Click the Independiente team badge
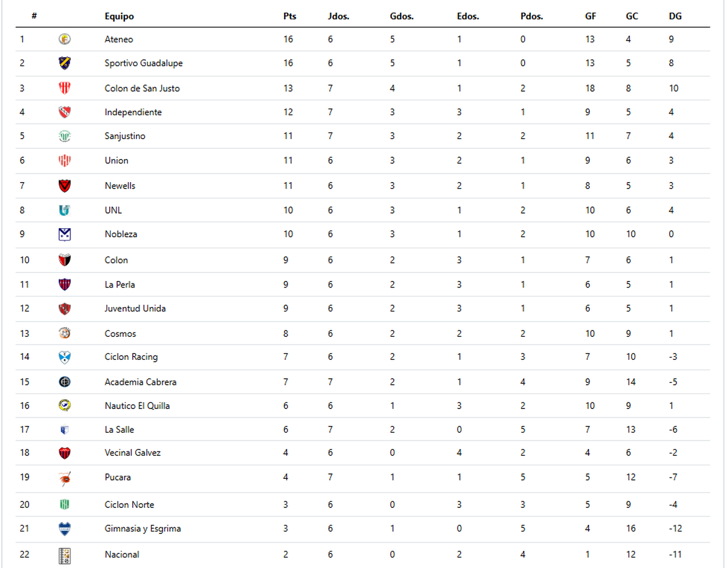The image size is (728, 568). tap(64, 112)
